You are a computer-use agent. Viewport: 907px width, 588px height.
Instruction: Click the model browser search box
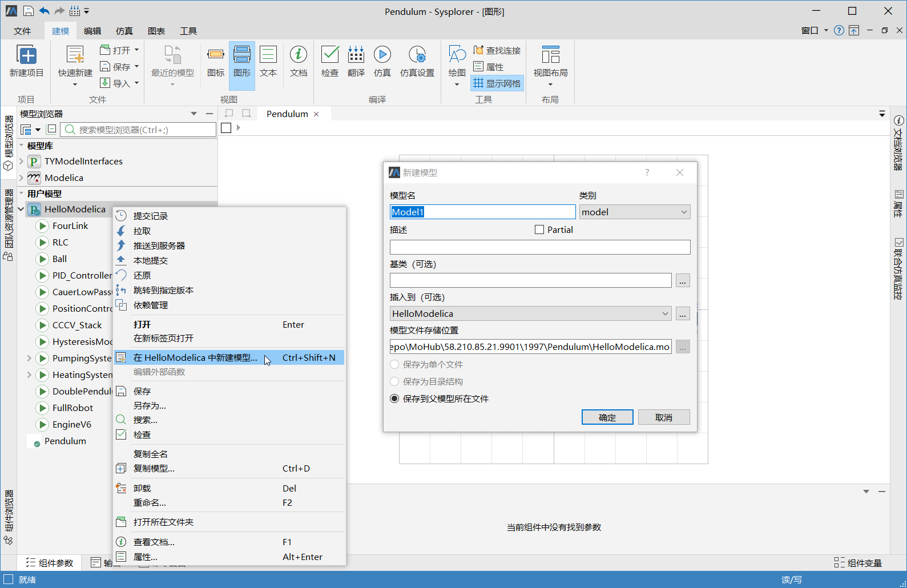click(x=138, y=130)
